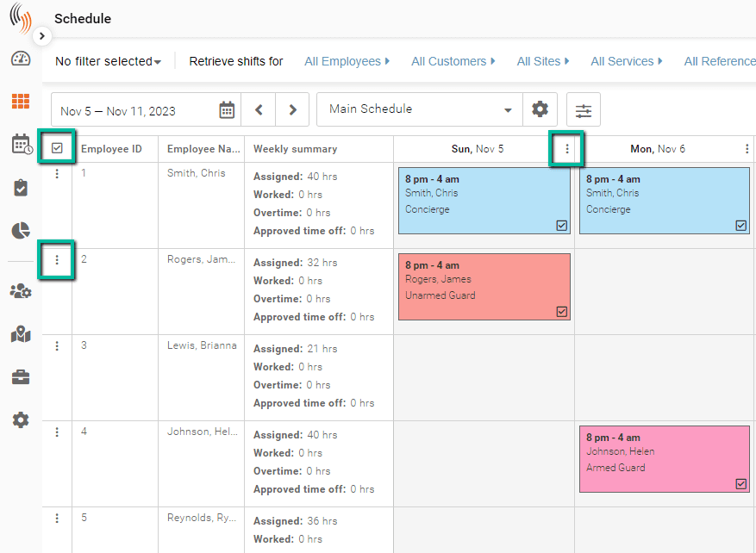This screenshot has width=756, height=553.
Task: Open the Dashboard gauge icon in sidebar
Action: [21, 58]
